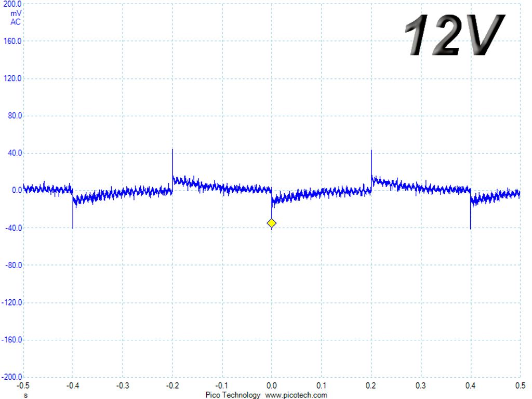Click the www.picotech.com link text

(296, 395)
